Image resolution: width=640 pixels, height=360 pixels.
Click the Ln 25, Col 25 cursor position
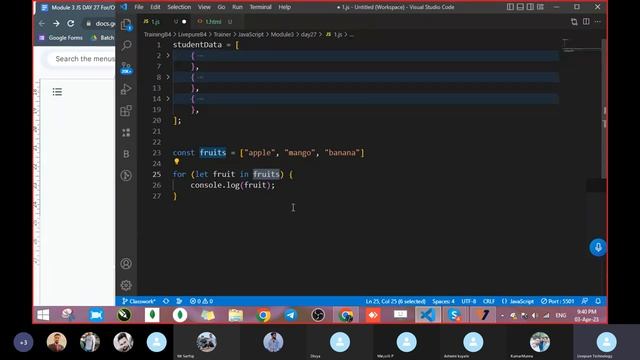pos(396,301)
